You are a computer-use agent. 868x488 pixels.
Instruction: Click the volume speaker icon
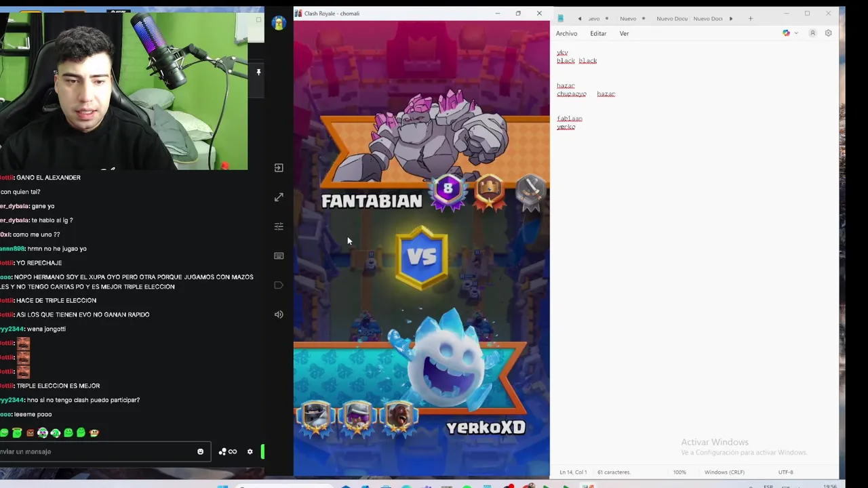[279, 314]
